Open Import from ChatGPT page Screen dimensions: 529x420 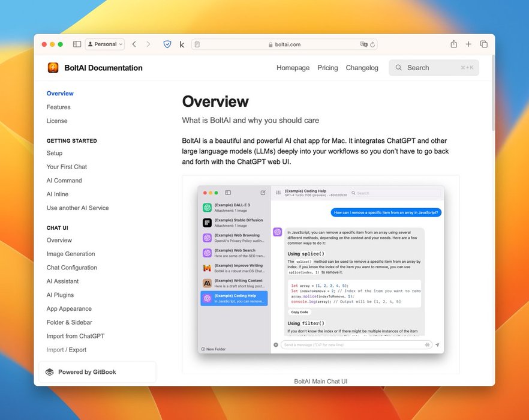pyautogui.click(x=75, y=336)
